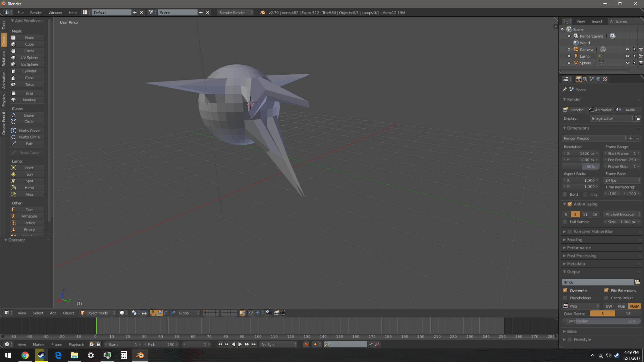The height and width of the screenshot is (362, 644).
Task: Open File Explorer from taskbar
Action: 74,355
